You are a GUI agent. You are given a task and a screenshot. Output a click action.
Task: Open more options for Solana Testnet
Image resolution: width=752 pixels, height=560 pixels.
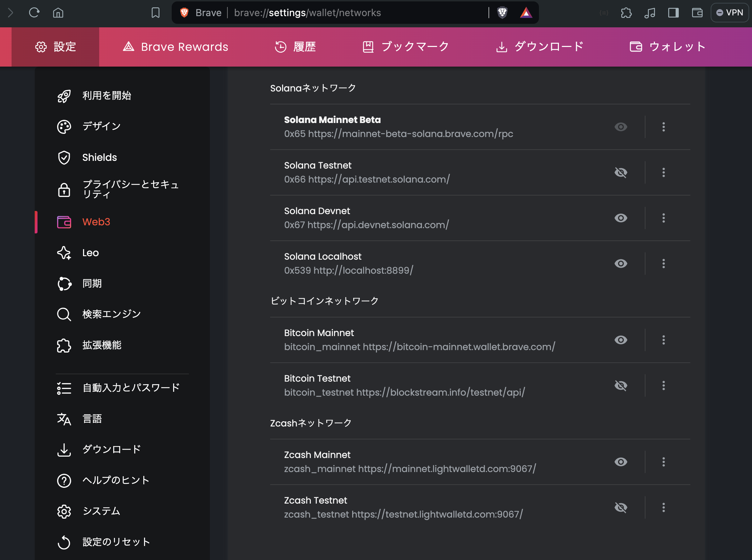[x=663, y=172]
